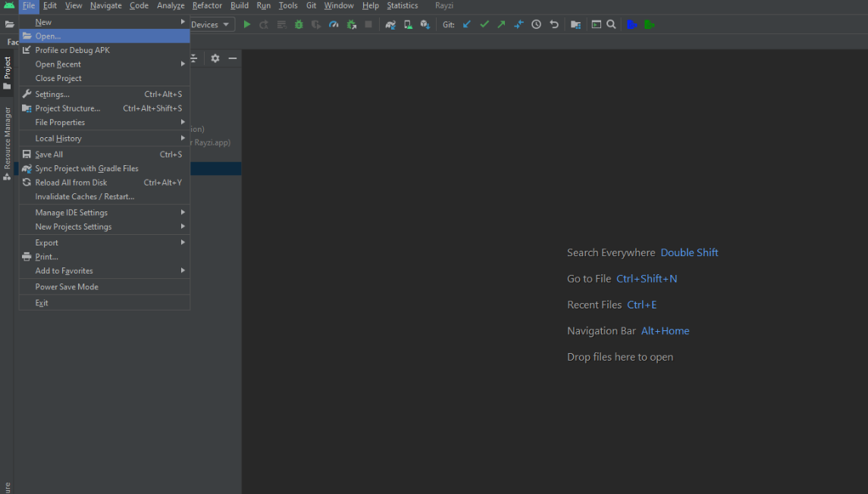Image resolution: width=868 pixels, height=494 pixels.
Task: Click the green Run app button
Action: pyautogui.click(x=246, y=24)
